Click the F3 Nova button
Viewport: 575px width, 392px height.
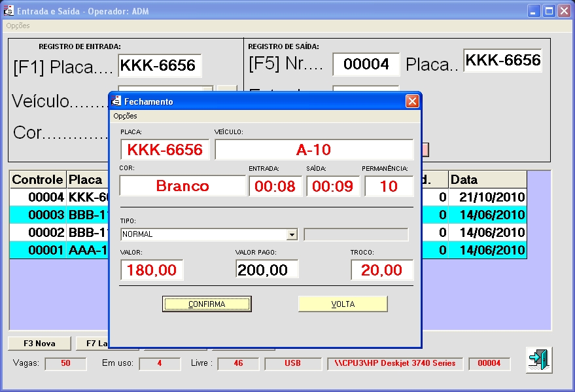click(x=39, y=343)
